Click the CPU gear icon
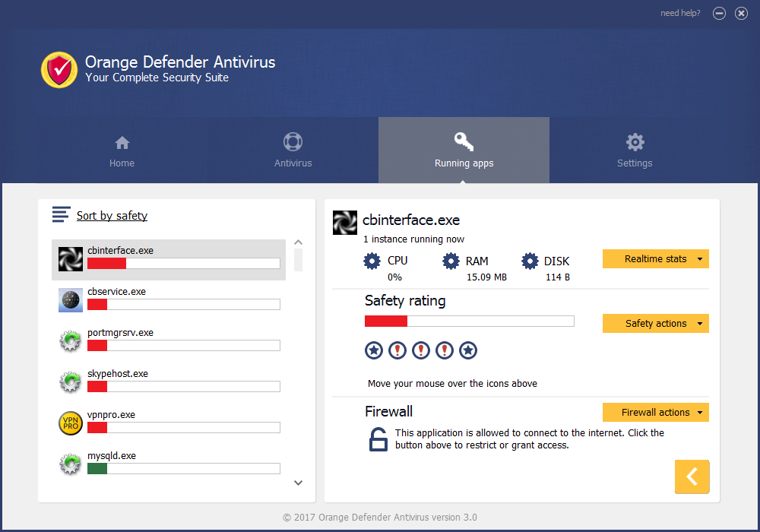Screen dimensions: 760x532 [x=372, y=261]
